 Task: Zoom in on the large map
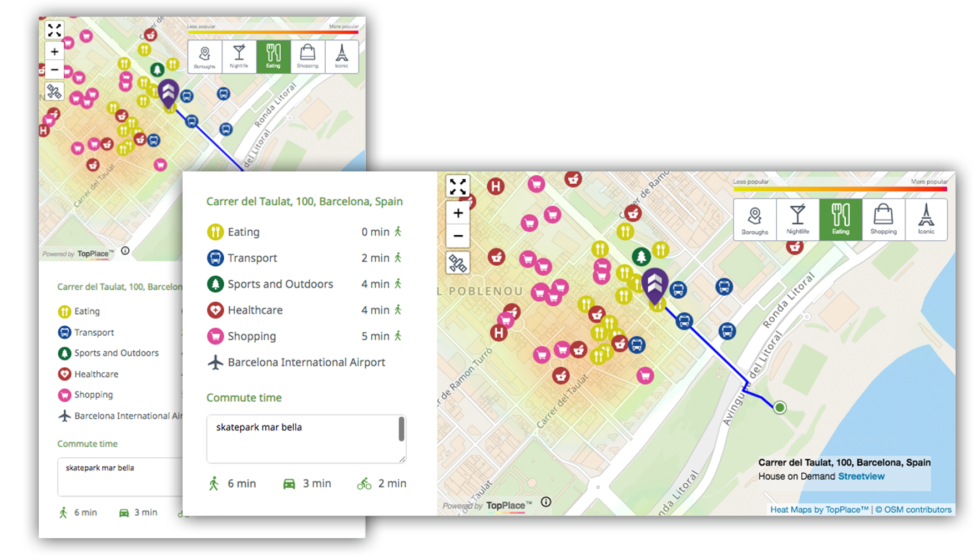pos(458,213)
